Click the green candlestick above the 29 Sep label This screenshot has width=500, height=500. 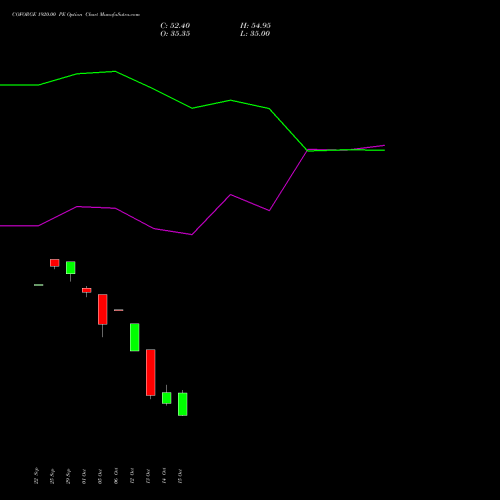tap(71, 268)
